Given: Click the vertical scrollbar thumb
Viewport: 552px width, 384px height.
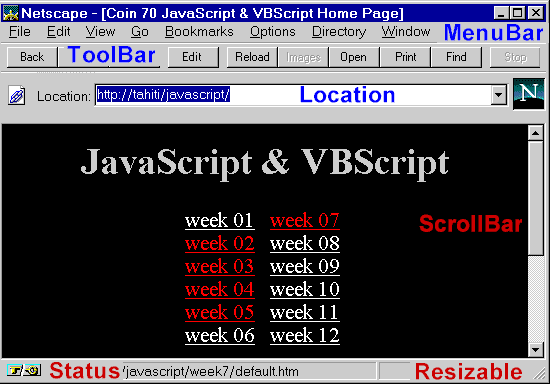Looking at the screenshot, I should (536, 198).
